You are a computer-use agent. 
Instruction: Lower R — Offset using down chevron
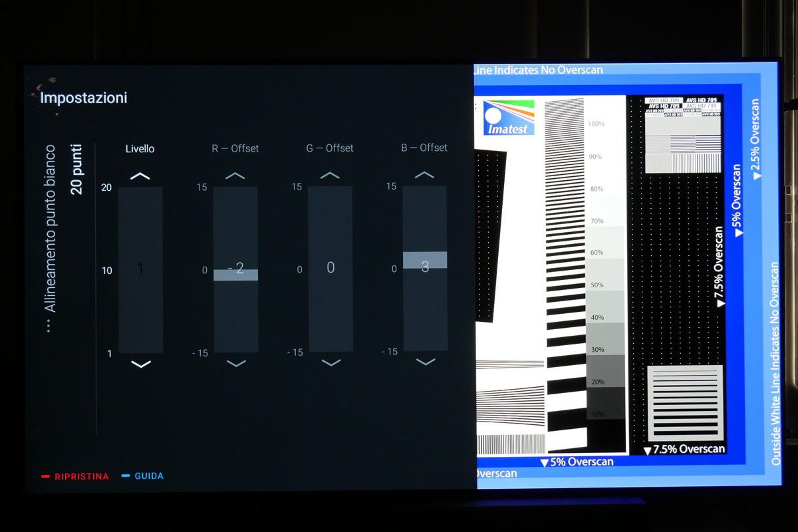pyautogui.click(x=236, y=363)
